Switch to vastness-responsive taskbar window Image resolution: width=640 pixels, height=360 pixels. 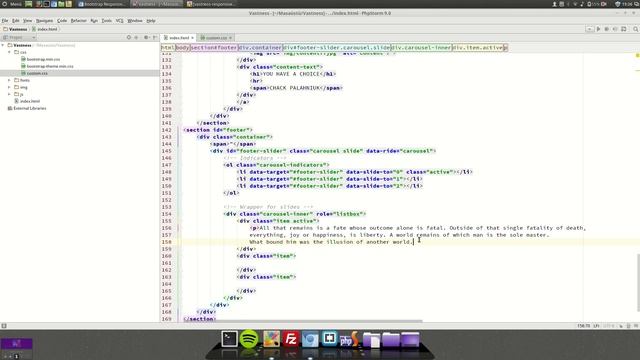pos(211,4)
